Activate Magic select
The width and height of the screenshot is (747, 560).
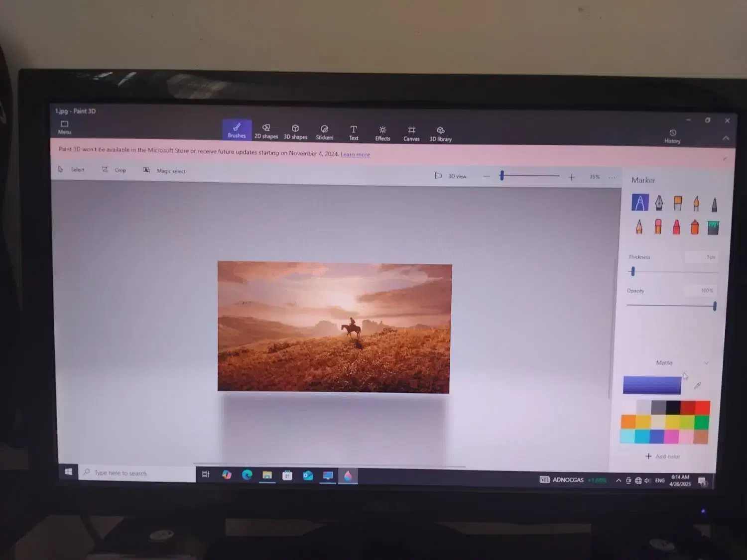pos(164,170)
